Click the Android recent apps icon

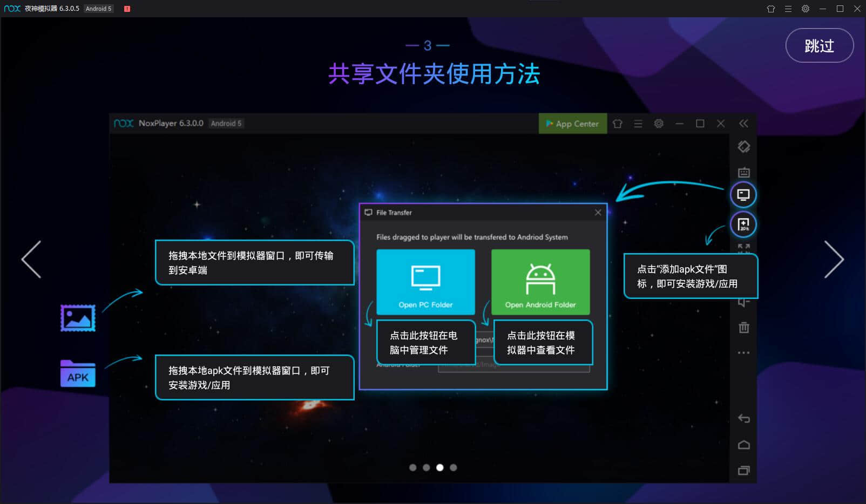pyautogui.click(x=743, y=471)
